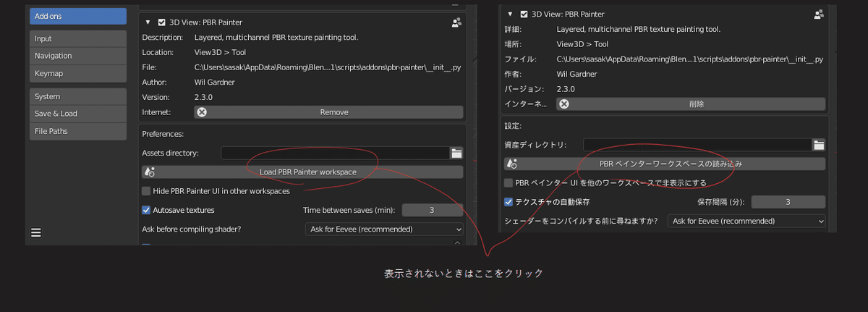Toggle テクスチャの自動保存 checkbox

[x=509, y=201]
